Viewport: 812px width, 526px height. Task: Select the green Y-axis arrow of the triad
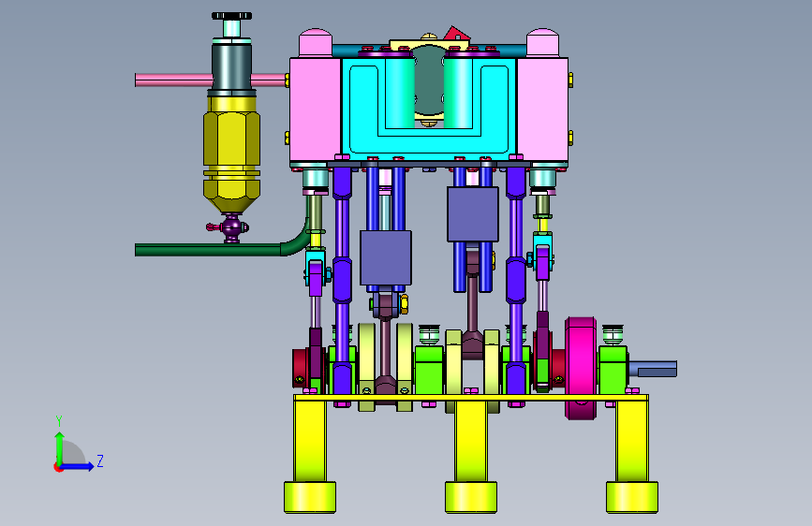coord(60,448)
